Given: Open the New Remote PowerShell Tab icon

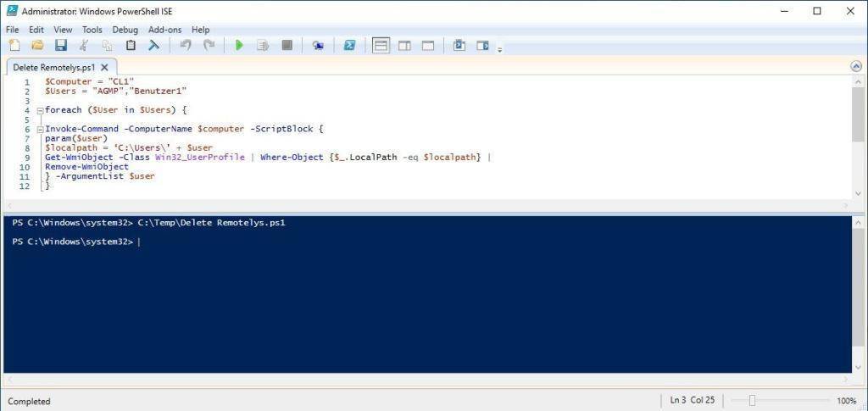Looking at the screenshot, I should (318, 46).
